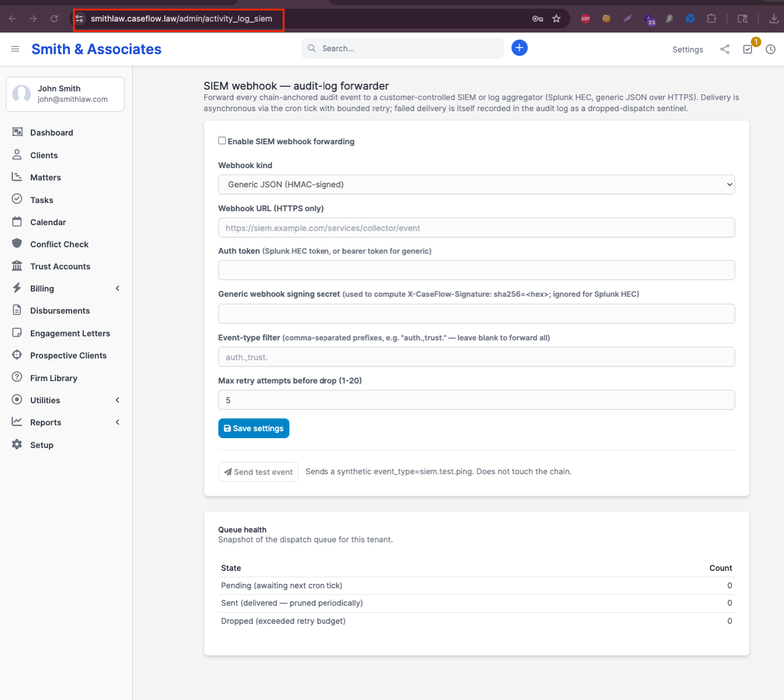The height and width of the screenshot is (700, 784).
Task: Expand the Reports submenu chevron
Action: click(118, 422)
